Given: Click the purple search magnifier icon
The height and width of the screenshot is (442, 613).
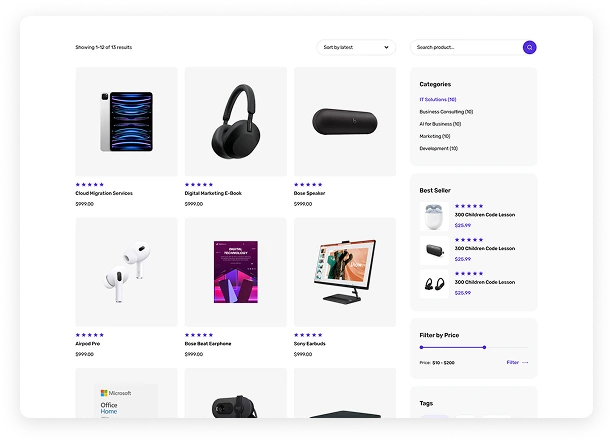Looking at the screenshot, I should [x=529, y=47].
